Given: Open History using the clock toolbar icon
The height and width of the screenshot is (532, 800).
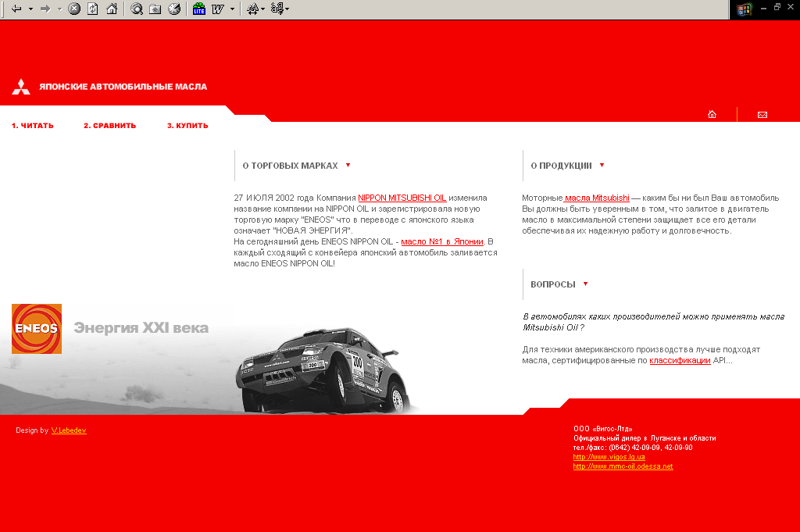Looking at the screenshot, I should 174,9.
